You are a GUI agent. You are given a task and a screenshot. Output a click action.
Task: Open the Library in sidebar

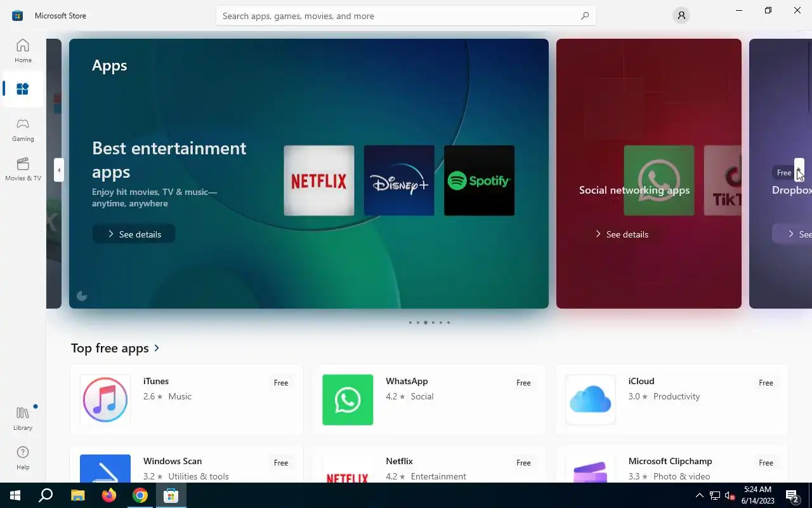23,418
